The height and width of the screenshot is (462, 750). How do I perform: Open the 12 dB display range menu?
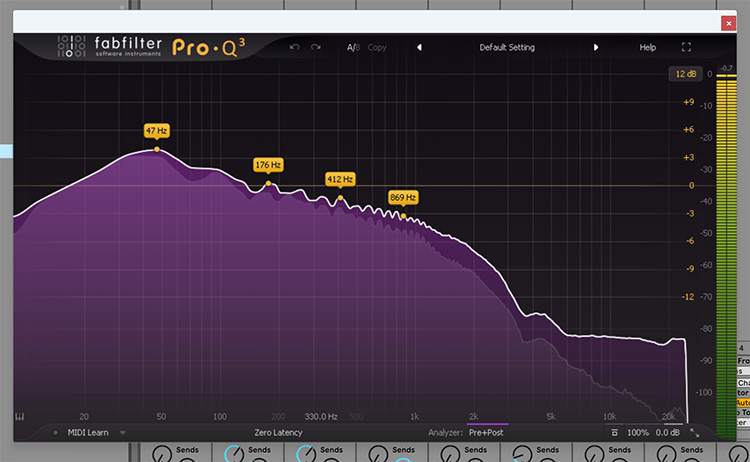click(x=685, y=74)
